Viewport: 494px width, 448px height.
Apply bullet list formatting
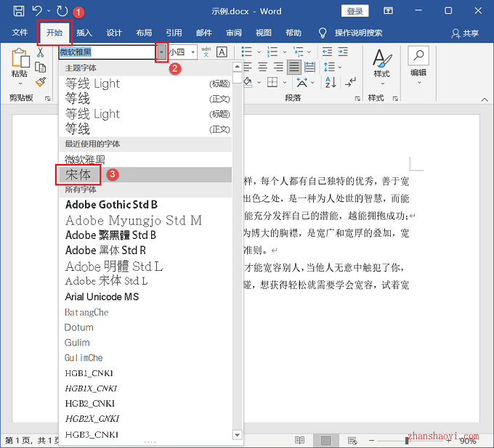coord(247,52)
